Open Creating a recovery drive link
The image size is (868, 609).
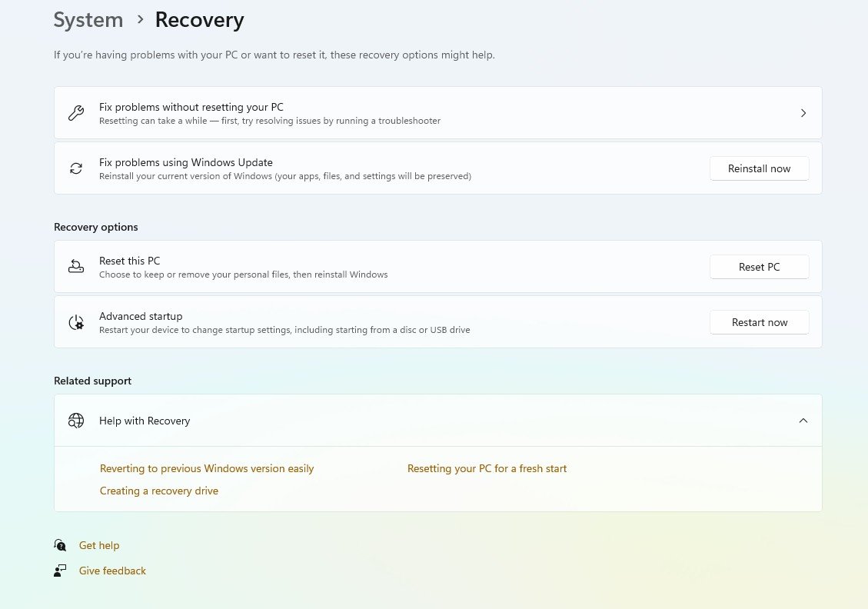point(159,491)
